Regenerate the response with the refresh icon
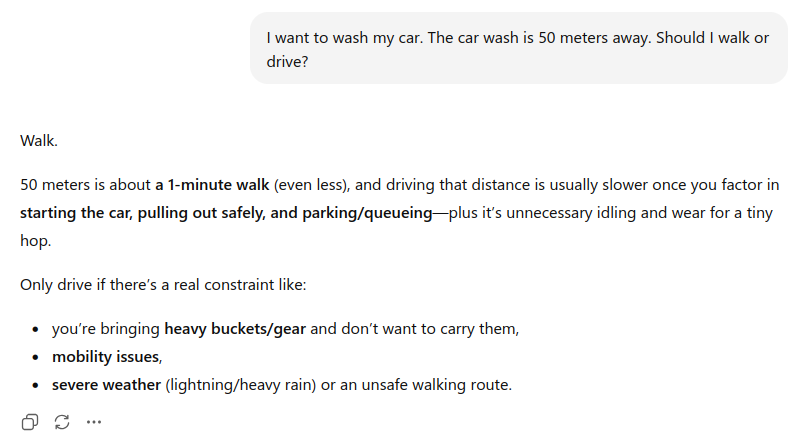 pos(62,422)
